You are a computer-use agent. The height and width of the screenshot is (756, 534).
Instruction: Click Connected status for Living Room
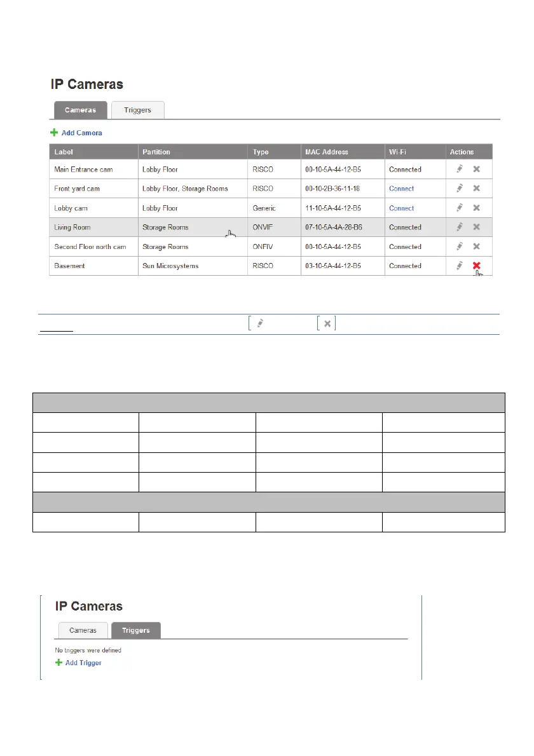click(405, 227)
